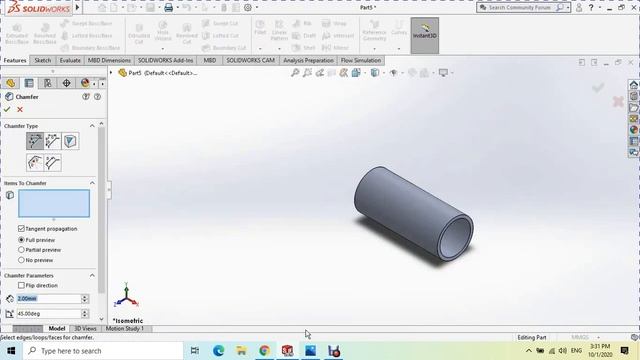Switch to Features tab
The height and width of the screenshot is (360, 640).
coord(15,60)
